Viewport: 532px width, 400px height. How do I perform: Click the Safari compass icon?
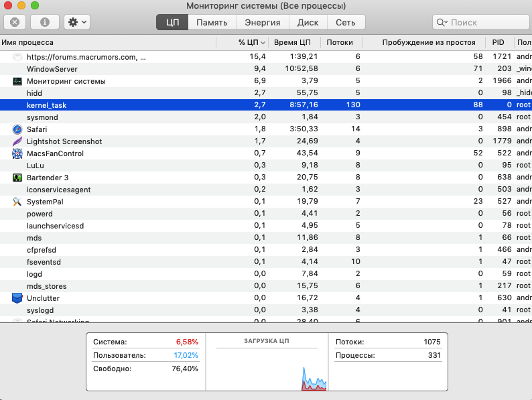click(x=17, y=129)
